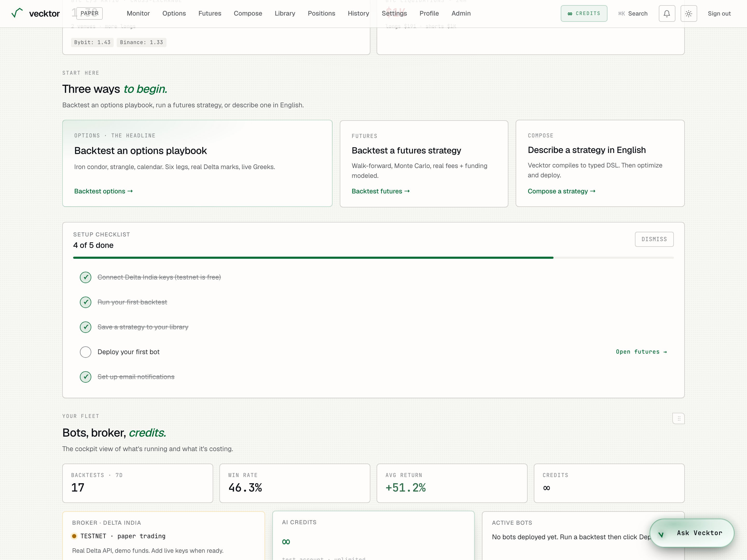
Task: Select the Describe a strategy in English heading
Action: [587, 150]
